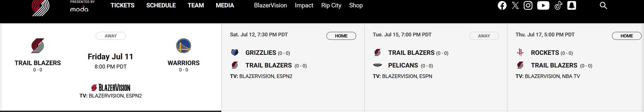Visit the Shop link
The image size is (644, 112).
coord(356,5)
